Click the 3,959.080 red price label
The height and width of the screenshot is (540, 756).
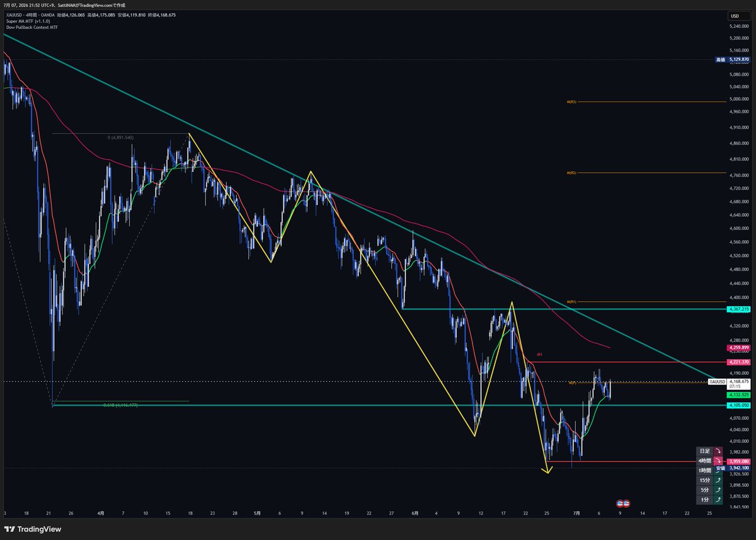click(x=738, y=461)
